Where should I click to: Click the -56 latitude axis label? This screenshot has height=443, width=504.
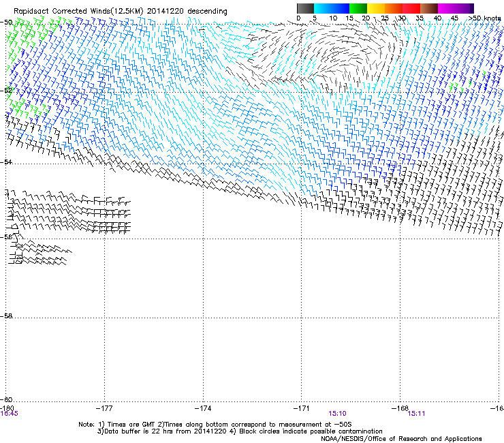6,237
